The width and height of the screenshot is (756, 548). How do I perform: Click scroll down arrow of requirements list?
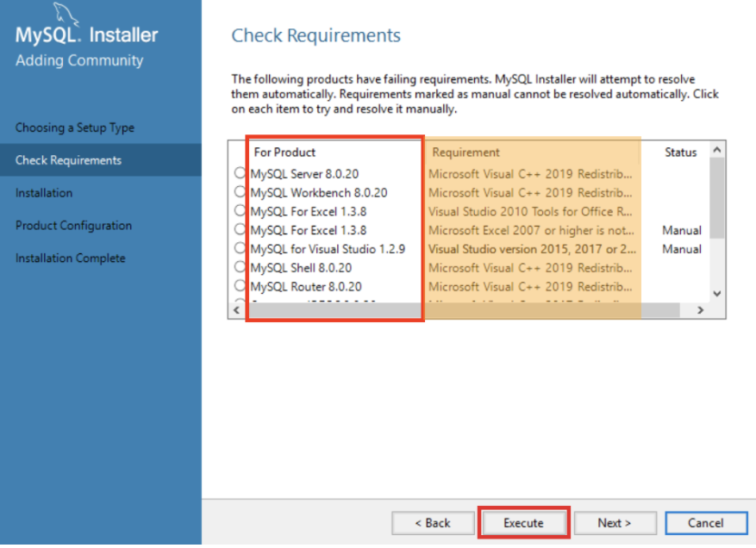[717, 294]
